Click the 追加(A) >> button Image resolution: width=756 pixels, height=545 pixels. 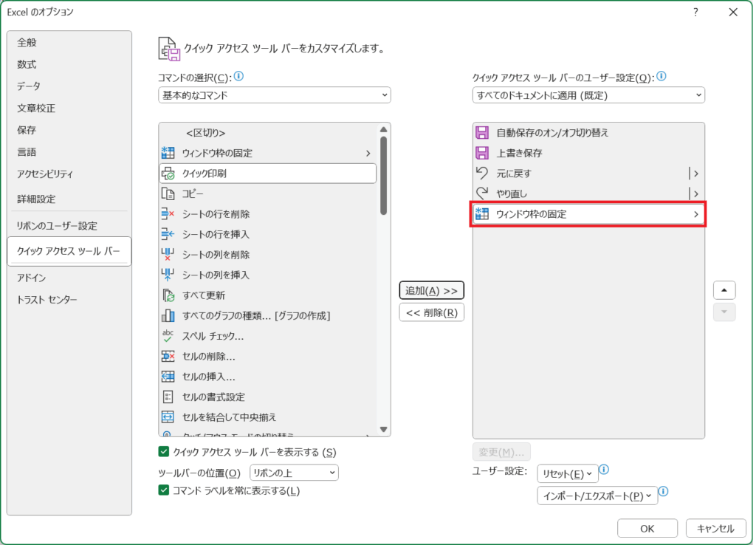coord(431,290)
